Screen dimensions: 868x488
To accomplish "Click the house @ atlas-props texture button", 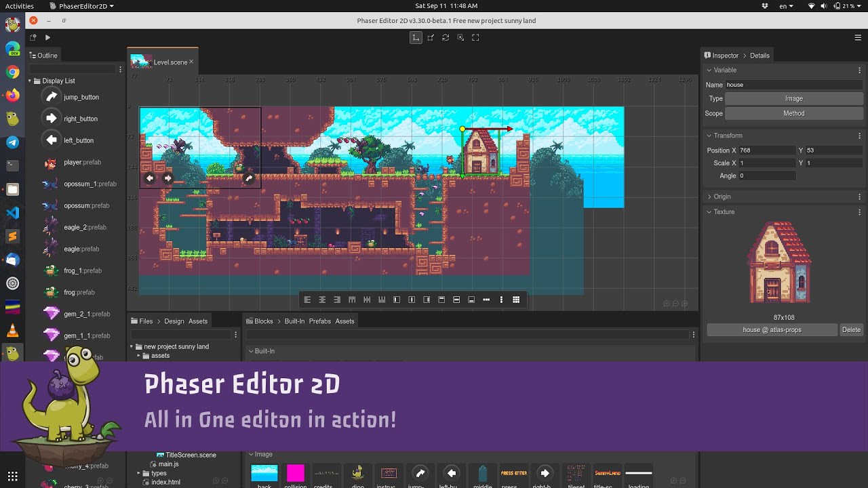I will [x=772, y=330].
